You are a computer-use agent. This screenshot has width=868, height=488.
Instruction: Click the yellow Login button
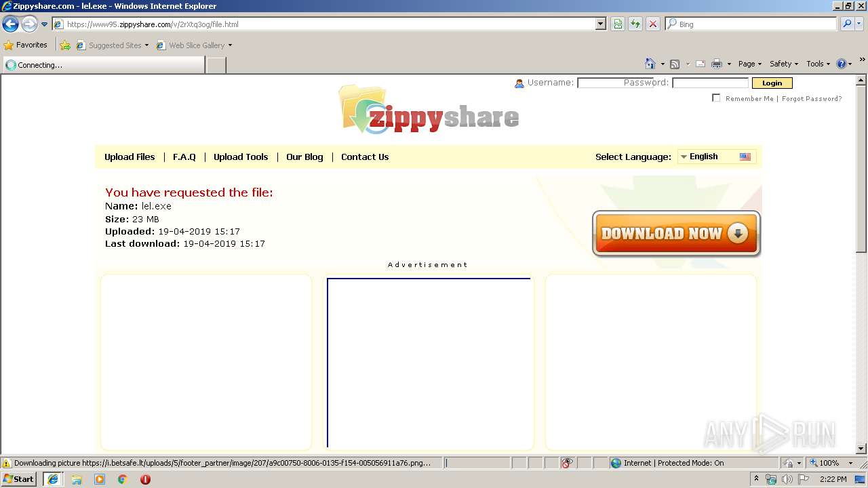point(772,83)
